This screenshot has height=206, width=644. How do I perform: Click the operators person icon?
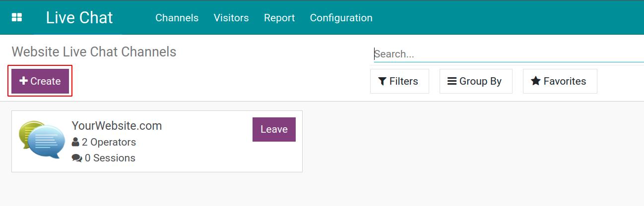75,142
